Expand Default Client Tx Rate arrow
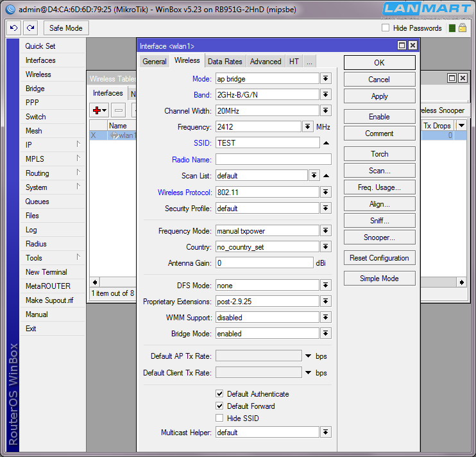 [308, 372]
